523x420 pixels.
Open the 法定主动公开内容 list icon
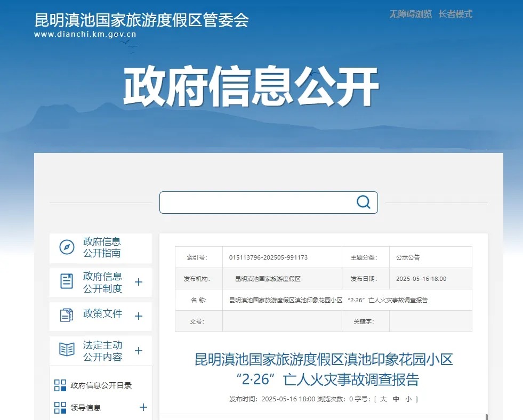pos(66,350)
